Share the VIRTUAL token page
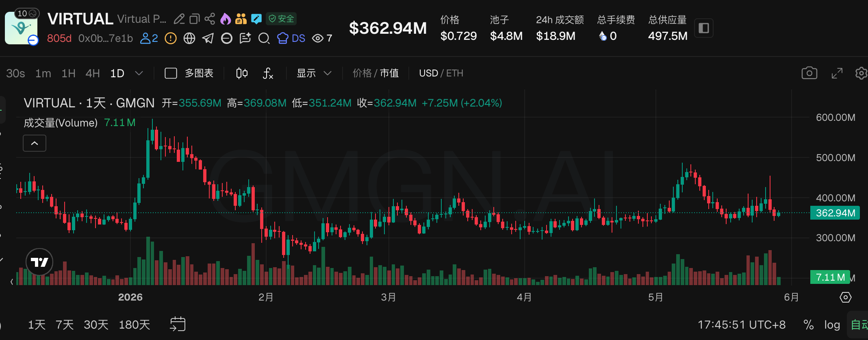 coord(210,19)
